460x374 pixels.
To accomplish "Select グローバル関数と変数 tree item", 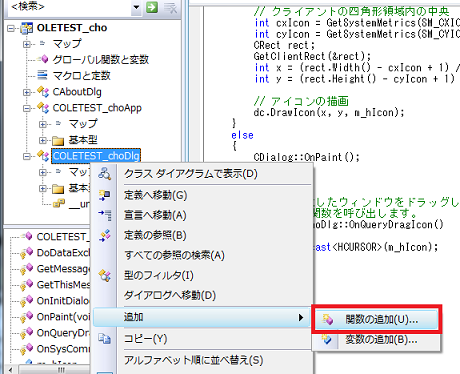I will pos(101,60).
